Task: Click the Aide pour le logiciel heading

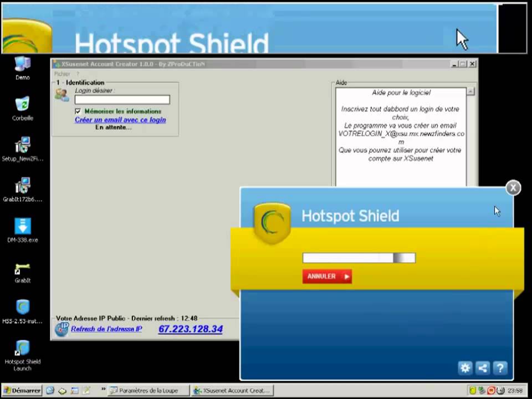Action: click(x=401, y=93)
